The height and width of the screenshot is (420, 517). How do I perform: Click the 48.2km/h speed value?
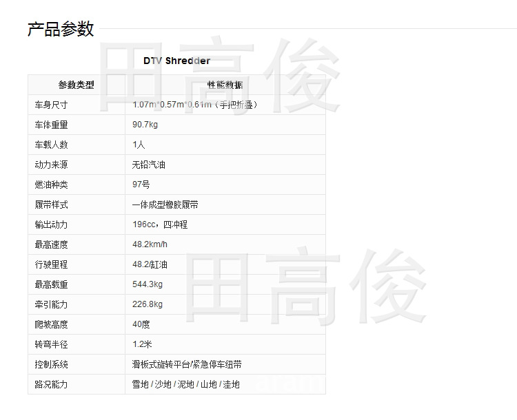tap(150, 244)
